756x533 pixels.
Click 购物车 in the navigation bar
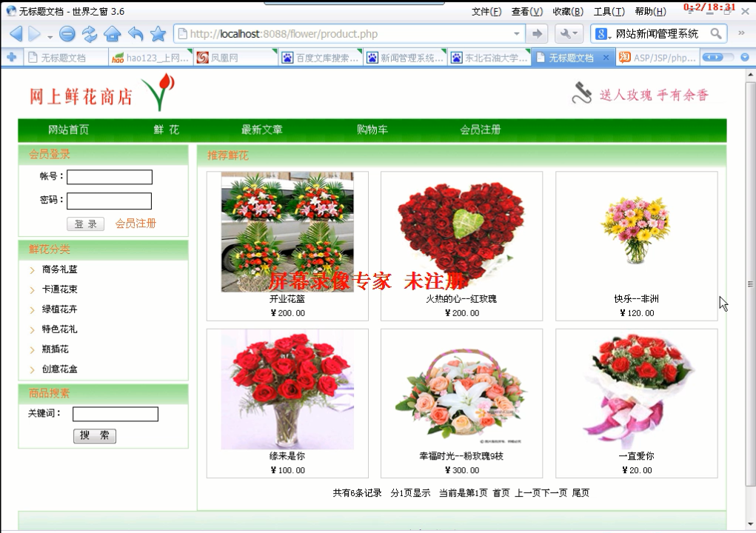point(372,130)
